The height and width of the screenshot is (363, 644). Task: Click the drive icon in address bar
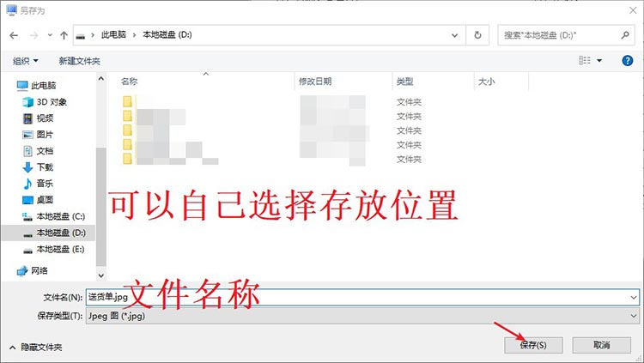click(81, 36)
